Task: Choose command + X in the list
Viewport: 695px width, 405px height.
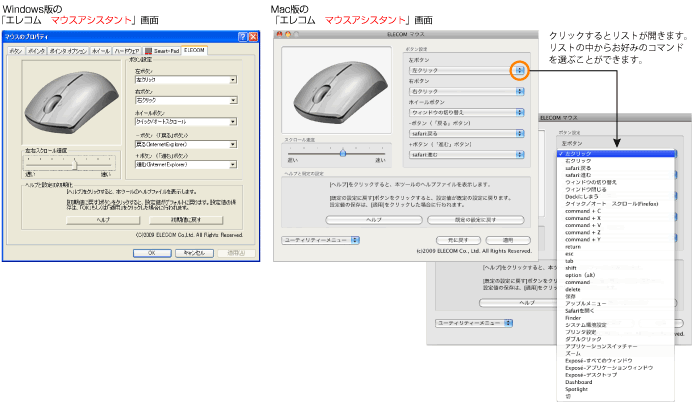Action: 616,218
